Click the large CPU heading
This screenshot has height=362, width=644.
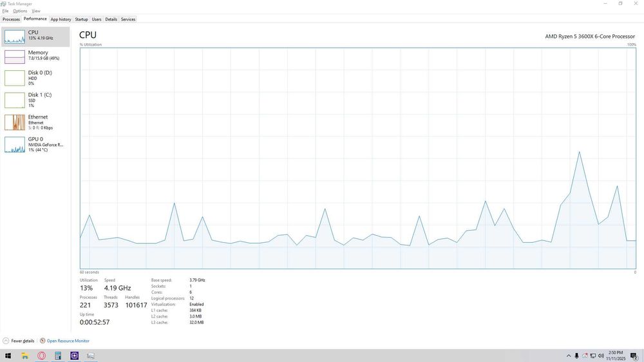coord(88,35)
